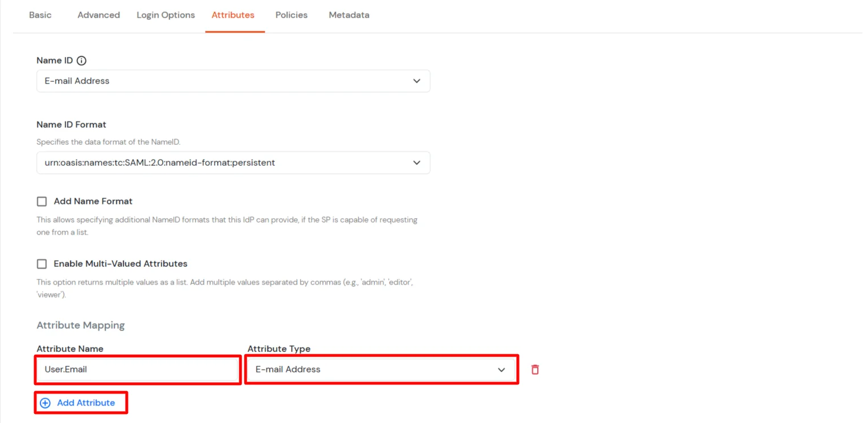868x423 pixels.
Task: Click the Name ID info icon
Action: coord(81,60)
